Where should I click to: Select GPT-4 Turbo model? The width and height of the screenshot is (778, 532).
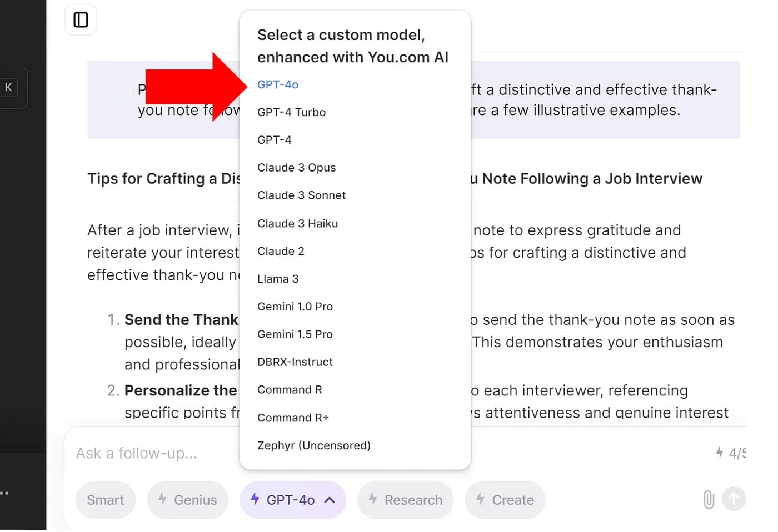(x=291, y=112)
